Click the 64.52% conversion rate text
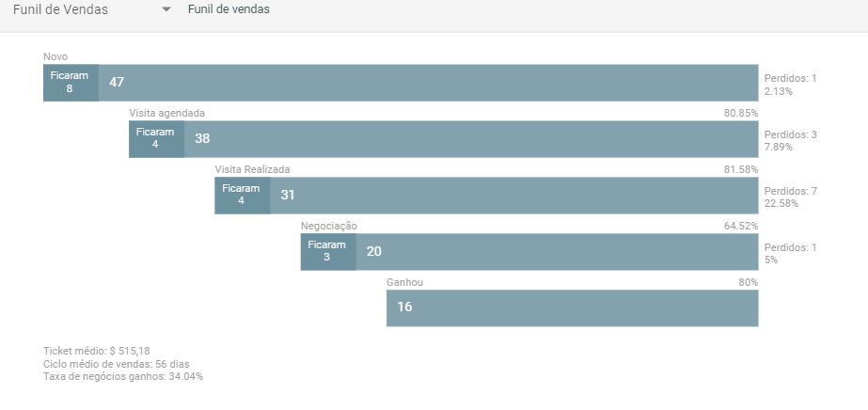The height and width of the screenshot is (410, 868). [x=741, y=226]
